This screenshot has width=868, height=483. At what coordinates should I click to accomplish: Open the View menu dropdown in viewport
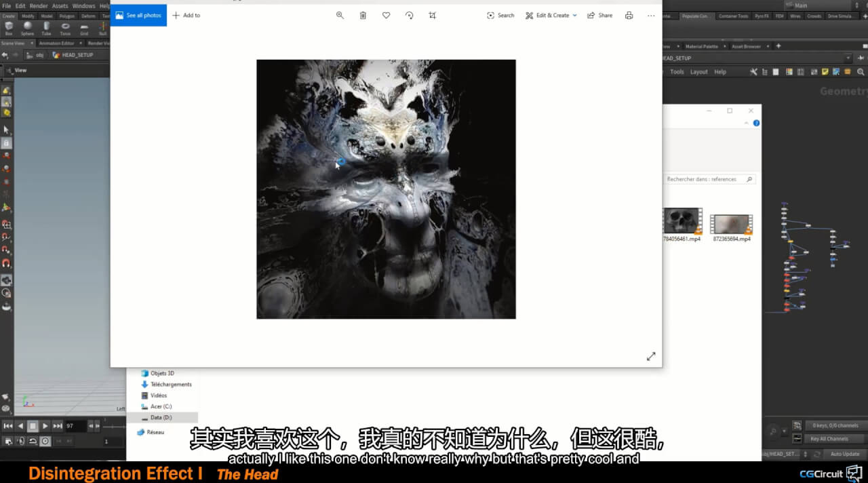click(x=20, y=70)
